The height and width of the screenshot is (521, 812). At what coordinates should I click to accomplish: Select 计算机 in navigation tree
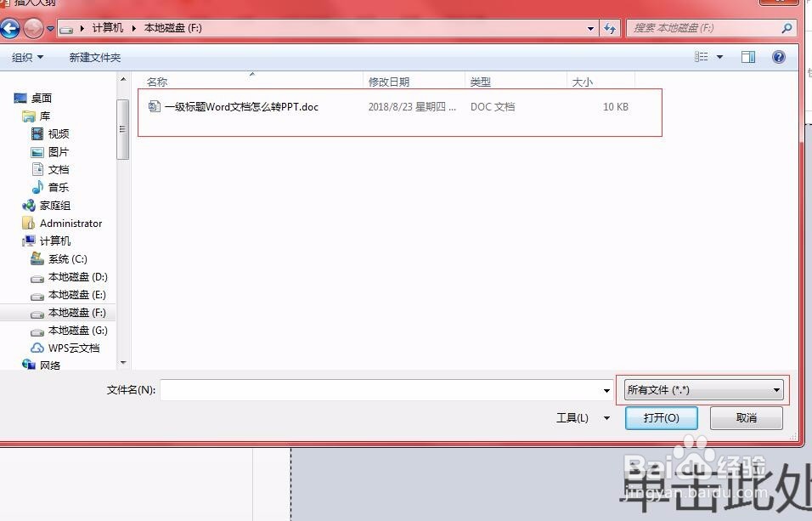[x=55, y=241]
